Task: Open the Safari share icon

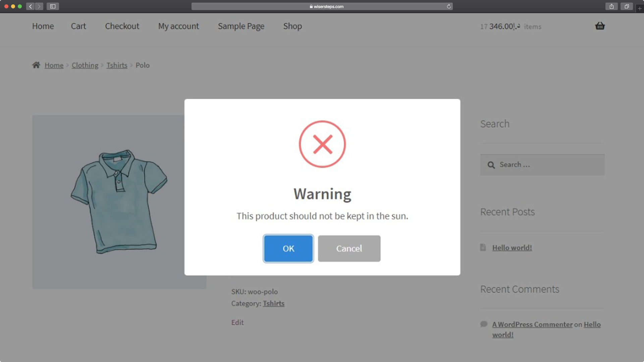Action: point(611,6)
